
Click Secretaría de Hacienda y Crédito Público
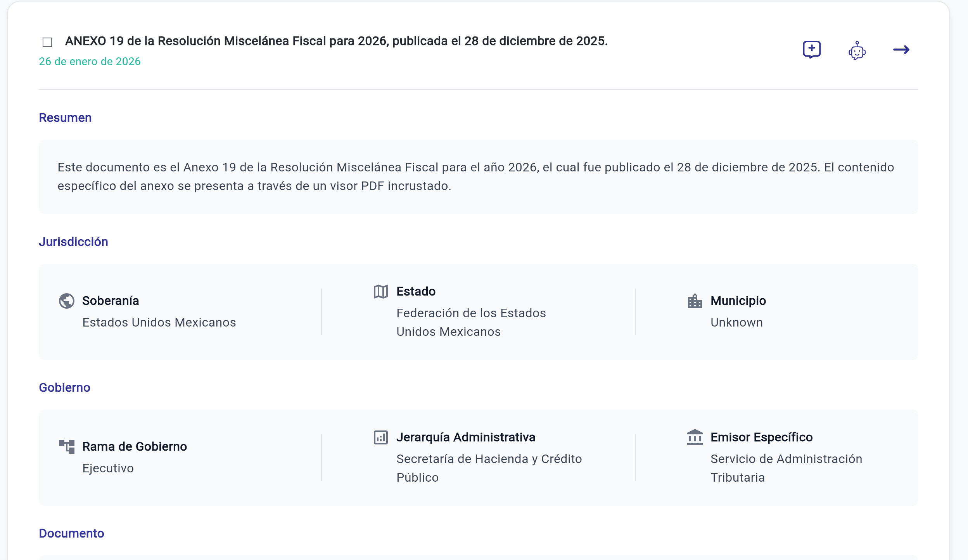489,468
